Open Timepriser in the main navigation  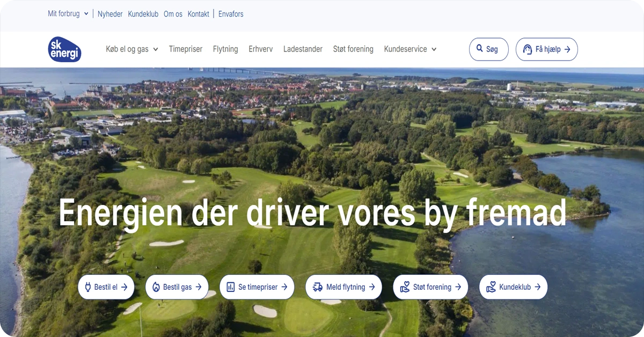click(186, 49)
